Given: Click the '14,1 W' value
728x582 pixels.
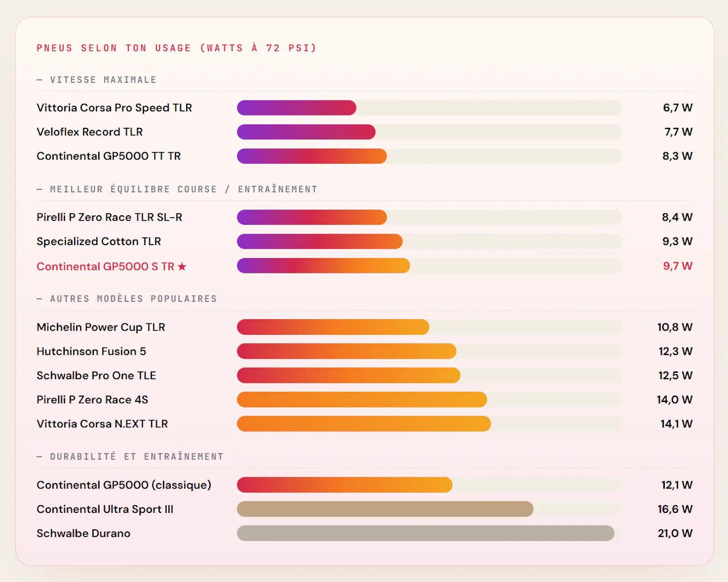Looking at the screenshot, I should tap(677, 424).
